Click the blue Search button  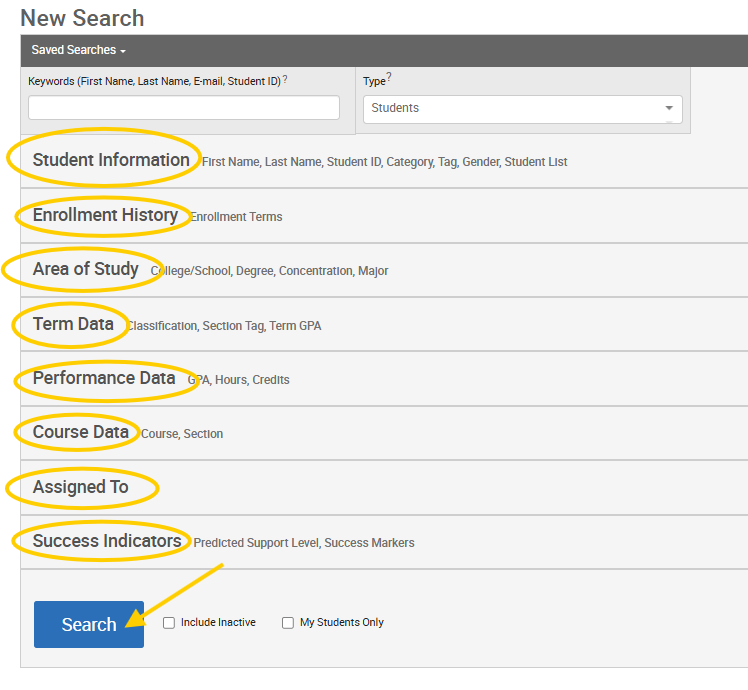89,624
